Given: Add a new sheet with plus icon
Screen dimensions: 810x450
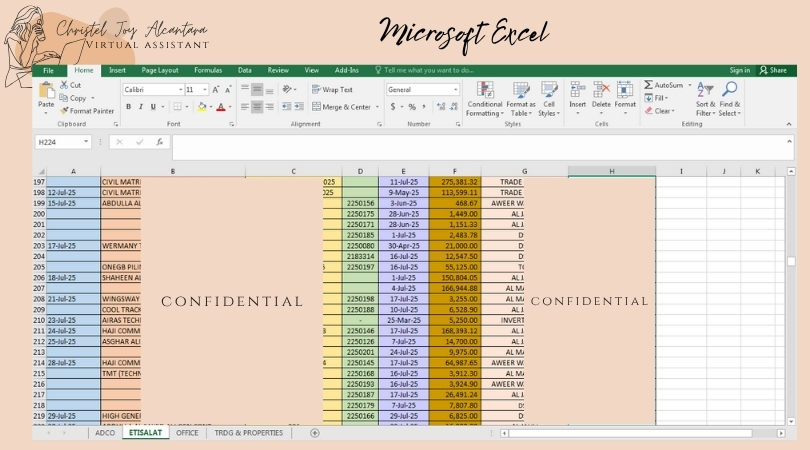Looking at the screenshot, I should [315, 433].
